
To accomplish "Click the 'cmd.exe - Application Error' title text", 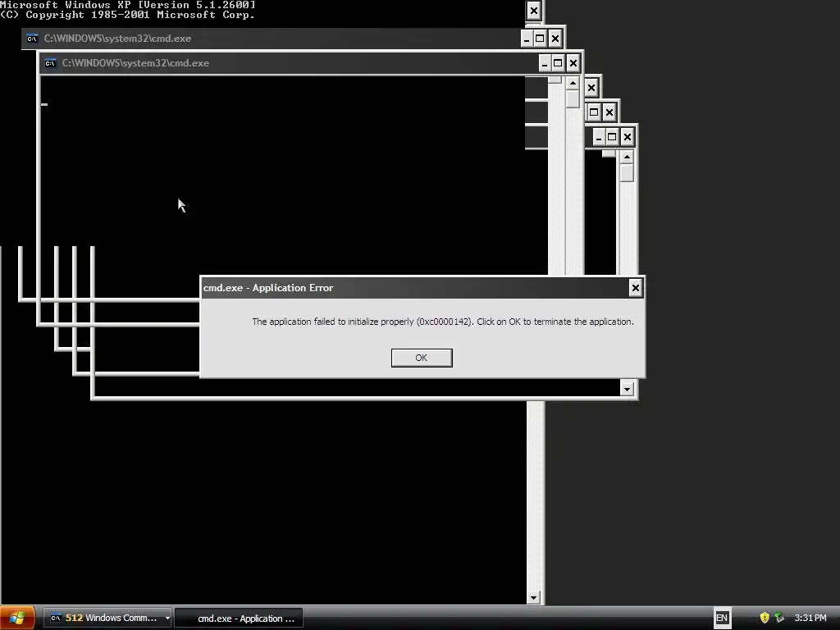I will 268,288.
